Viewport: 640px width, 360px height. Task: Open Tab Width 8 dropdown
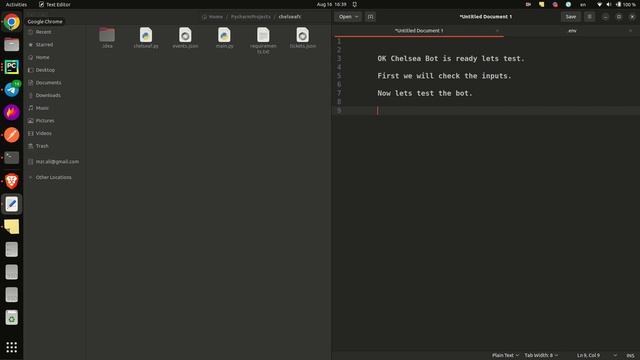coord(541,355)
